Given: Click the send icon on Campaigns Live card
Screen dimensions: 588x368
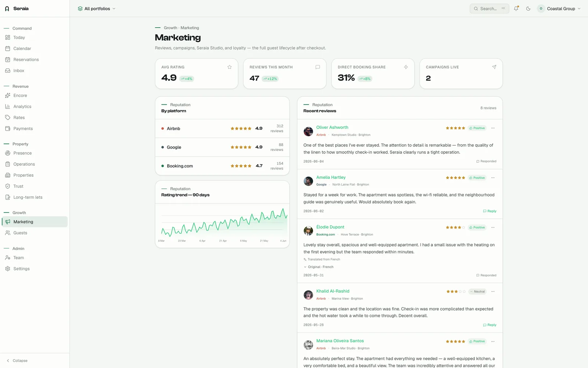Looking at the screenshot, I should [494, 67].
